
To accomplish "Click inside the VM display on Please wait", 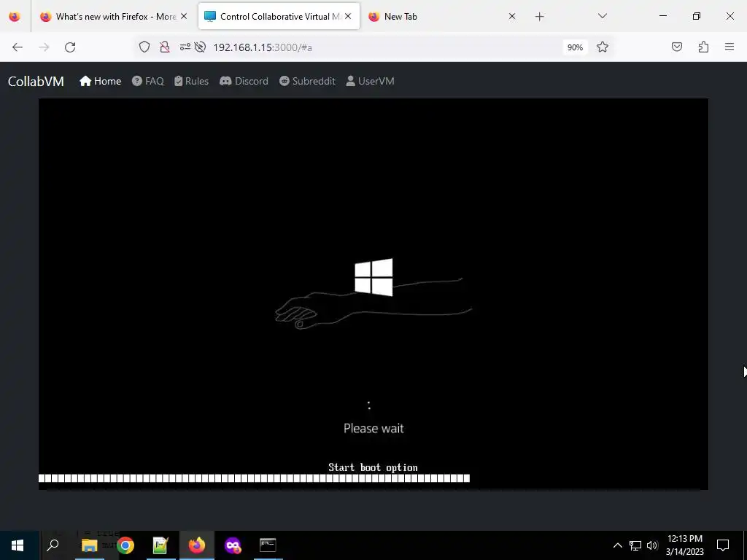I will tap(373, 428).
